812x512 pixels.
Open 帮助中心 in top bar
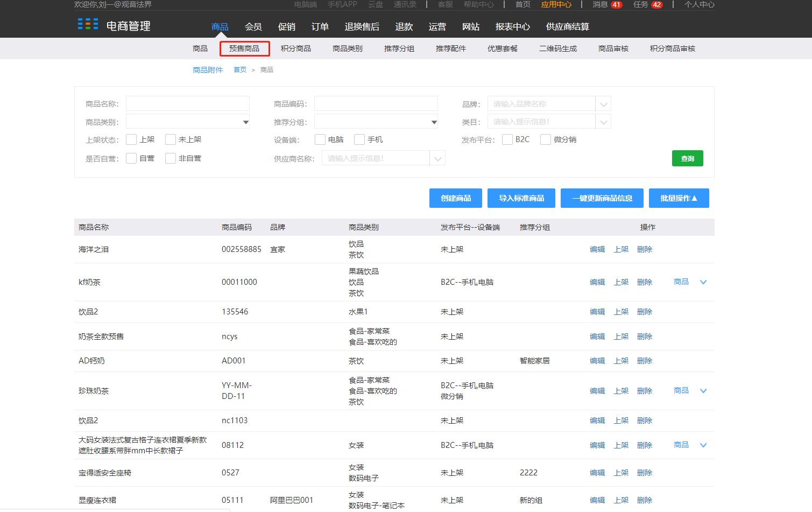pos(479,4)
